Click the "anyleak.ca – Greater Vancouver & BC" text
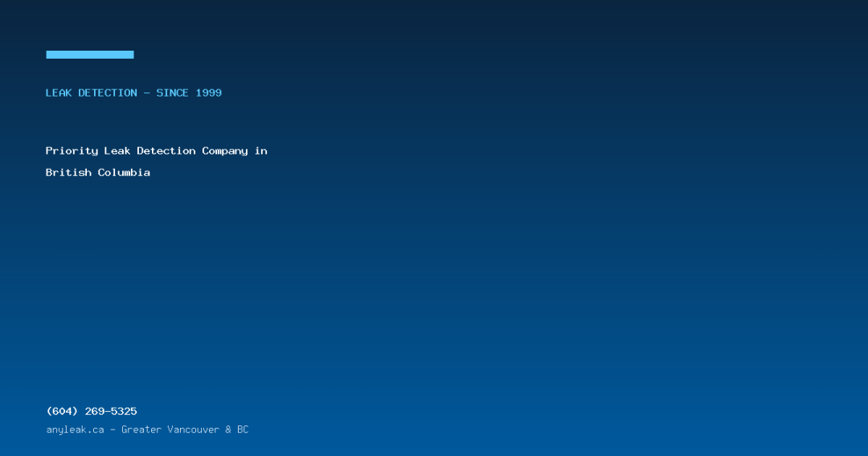This screenshot has height=456, width=868. click(147, 429)
